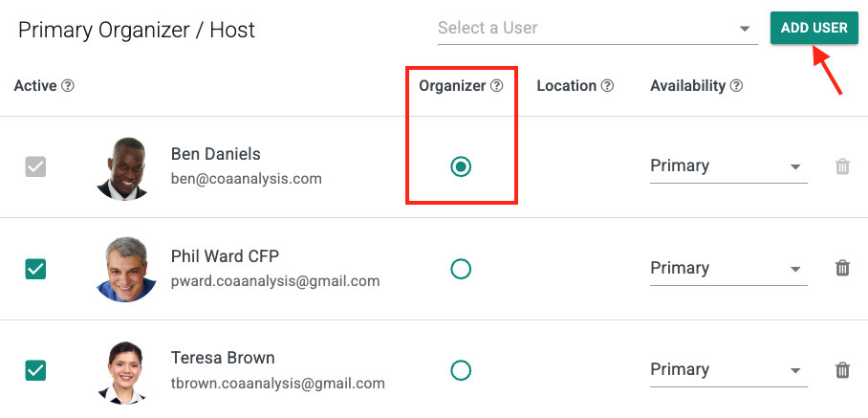This screenshot has height=418, width=868.
Task: Uncheck Active checkbox for Phil Ward CFP
Action: coord(35,269)
